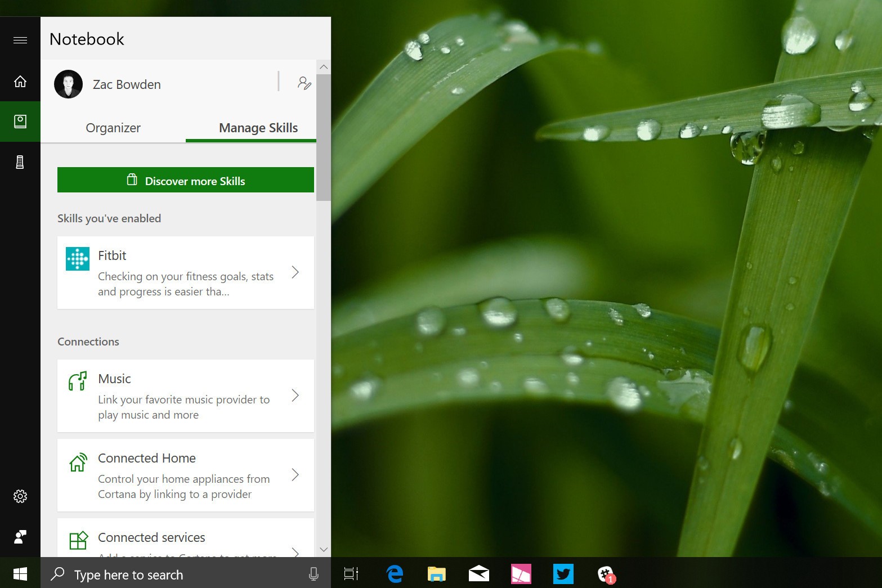
Task: Switch to the Organizer tab
Action: pos(113,128)
